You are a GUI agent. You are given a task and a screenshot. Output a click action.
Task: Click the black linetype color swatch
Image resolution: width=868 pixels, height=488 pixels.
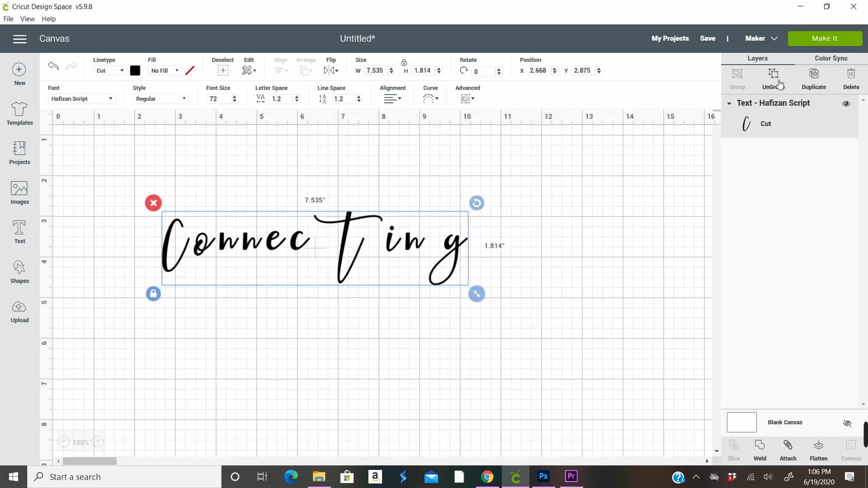[135, 70]
